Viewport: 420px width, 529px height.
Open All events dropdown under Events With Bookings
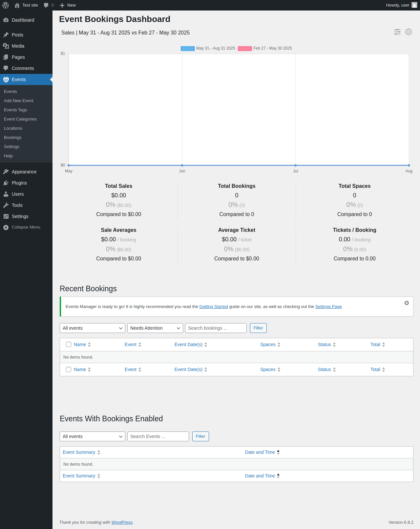point(92,436)
